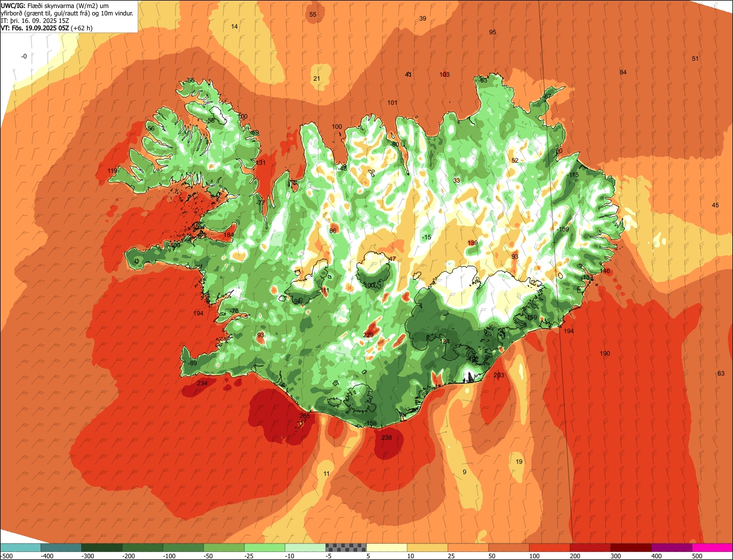Click the 'VT: Fös. 19.09.2025 05Z (+62 h)' line

click(x=47, y=27)
